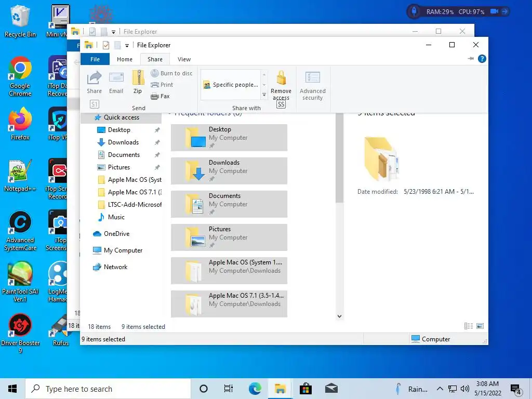Click the pin ribbon icon

(x=471, y=59)
